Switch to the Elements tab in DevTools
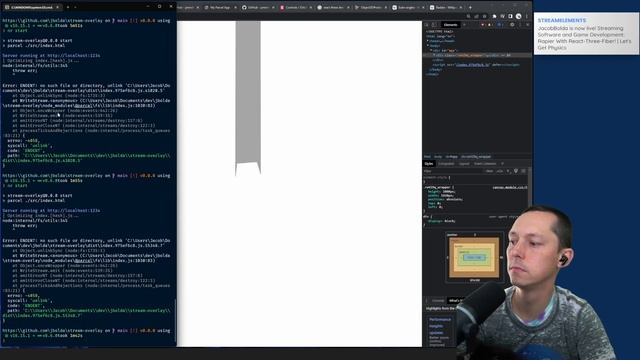The height and width of the screenshot is (360, 640). (x=450, y=25)
